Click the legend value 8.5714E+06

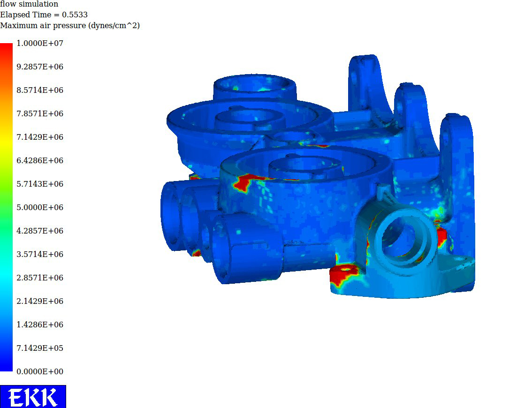pos(40,90)
